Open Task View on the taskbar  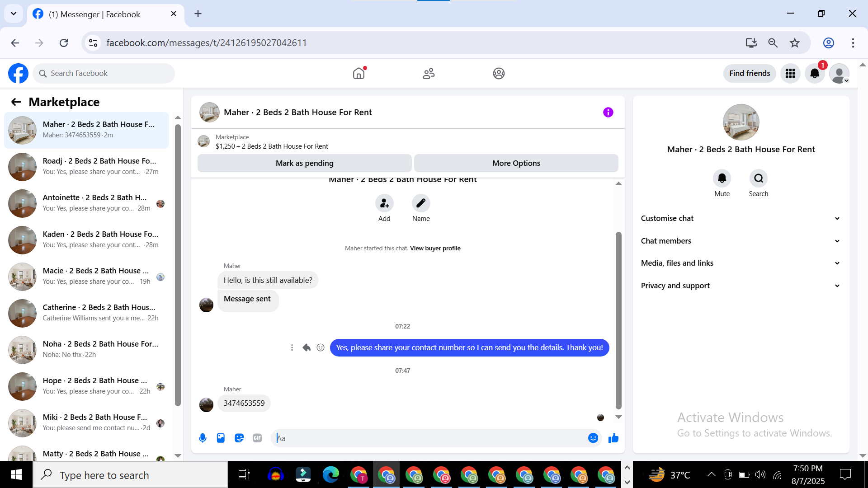[x=244, y=474]
